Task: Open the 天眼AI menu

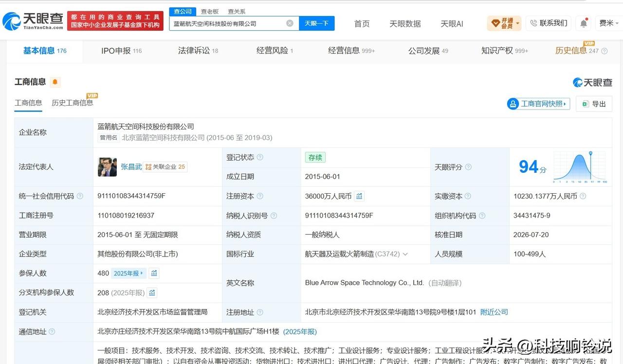Action: click(x=452, y=23)
